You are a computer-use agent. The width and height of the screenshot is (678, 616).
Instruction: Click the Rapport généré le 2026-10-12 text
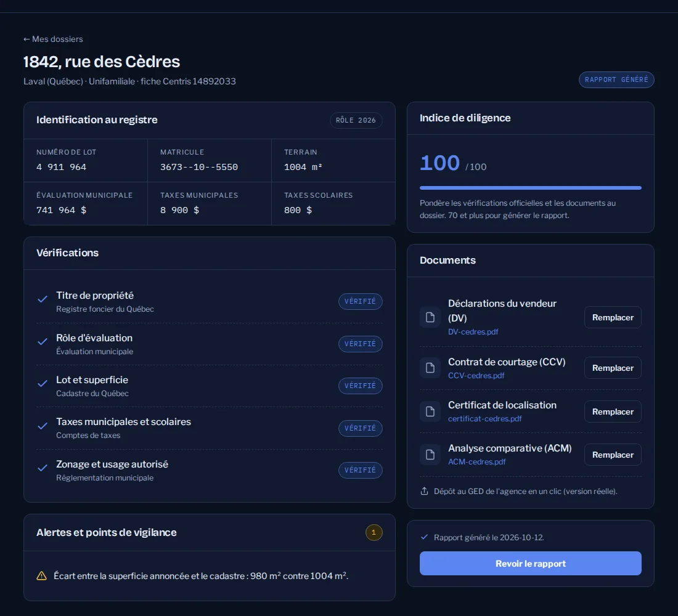489,537
